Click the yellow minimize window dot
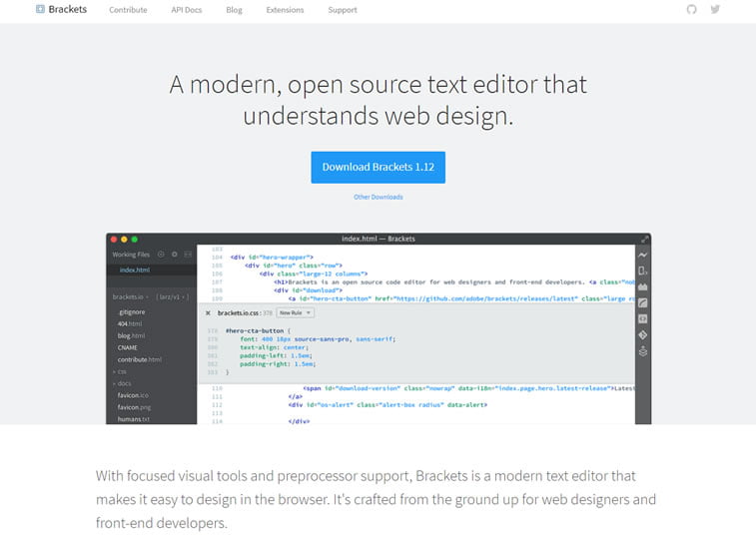This screenshot has width=756, height=545. pyautogui.click(x=124, y=239)
